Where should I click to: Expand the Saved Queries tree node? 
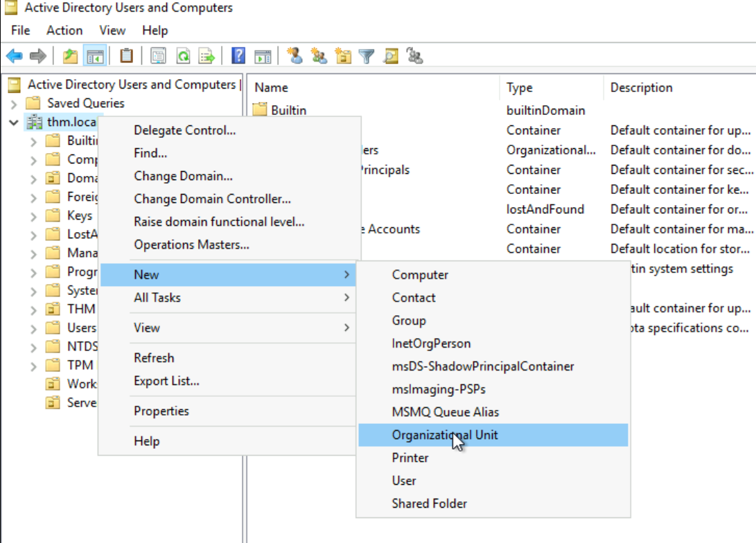click(14, 104)
